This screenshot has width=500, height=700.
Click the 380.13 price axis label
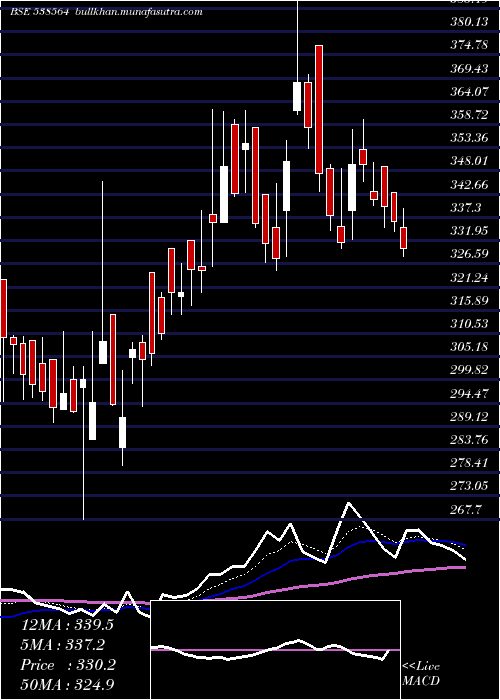[x=469, y=22]
